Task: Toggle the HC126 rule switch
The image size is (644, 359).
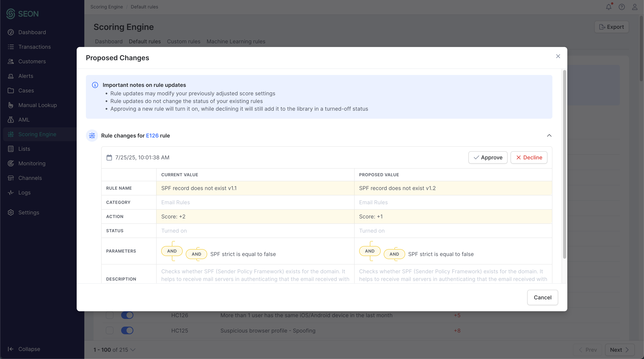Action: click(127, 315)
